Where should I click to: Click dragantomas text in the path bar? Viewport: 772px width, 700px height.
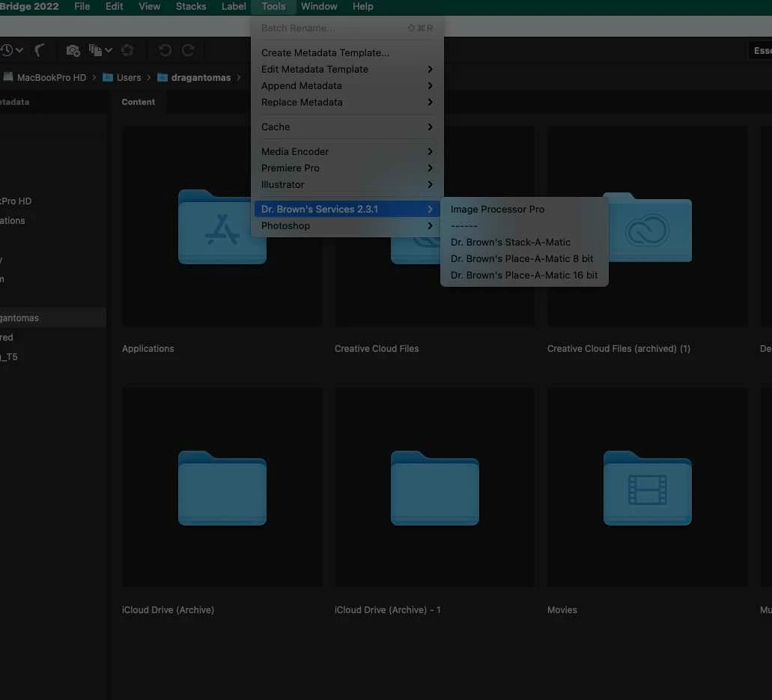click(201, 78)
